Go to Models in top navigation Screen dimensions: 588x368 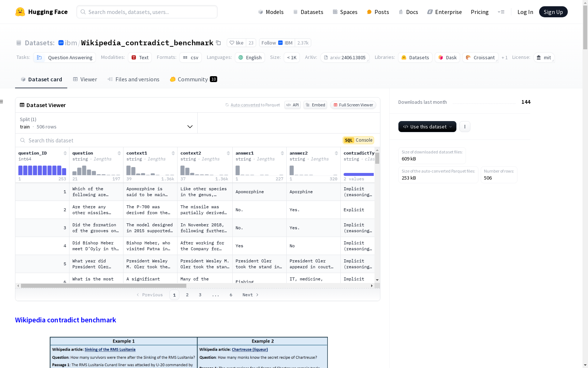(271, 12)
